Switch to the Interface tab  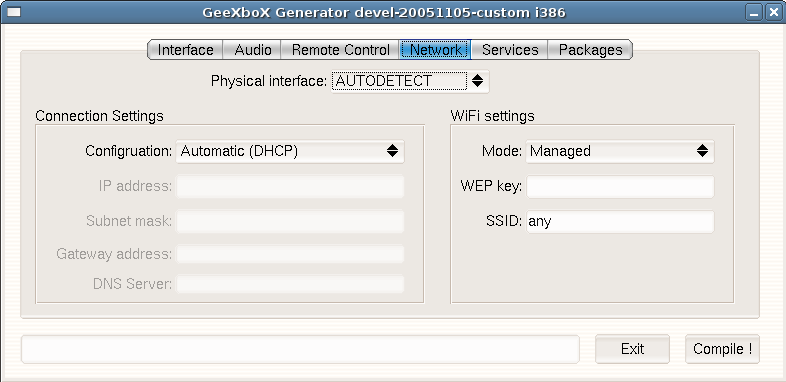coord(185,50)
